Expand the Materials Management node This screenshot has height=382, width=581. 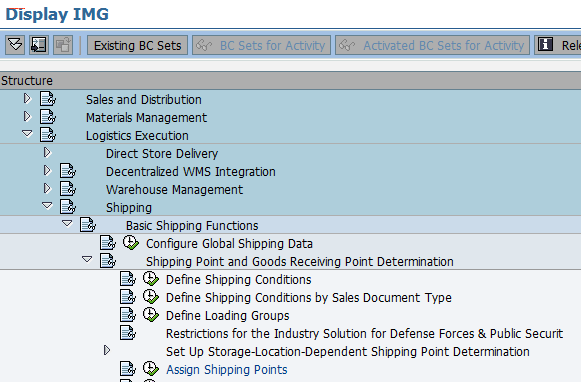(27, 116)
